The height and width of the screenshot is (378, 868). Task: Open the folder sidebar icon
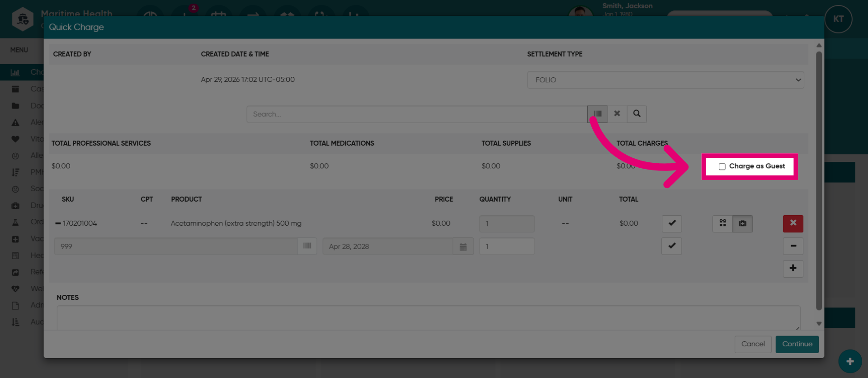click(15, 106)
